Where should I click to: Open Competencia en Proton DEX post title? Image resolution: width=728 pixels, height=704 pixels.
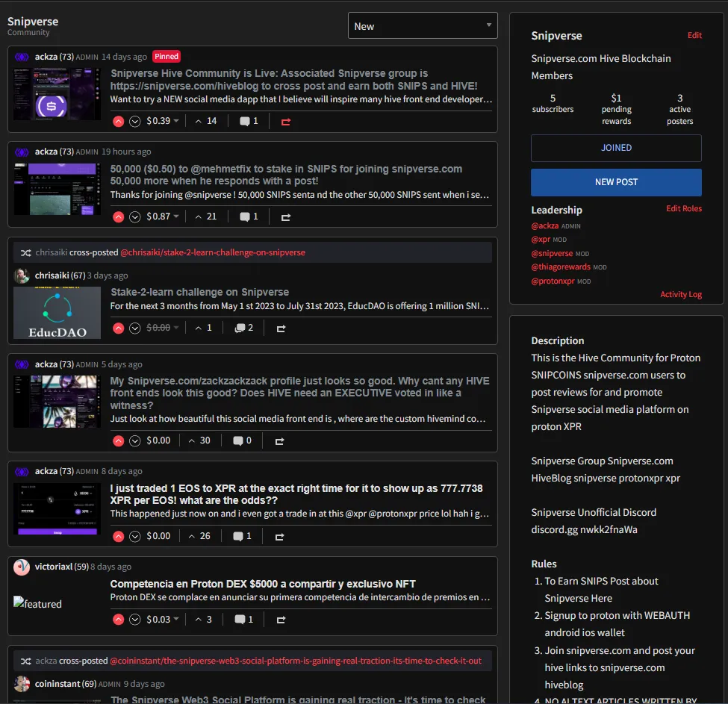(263, 584)
